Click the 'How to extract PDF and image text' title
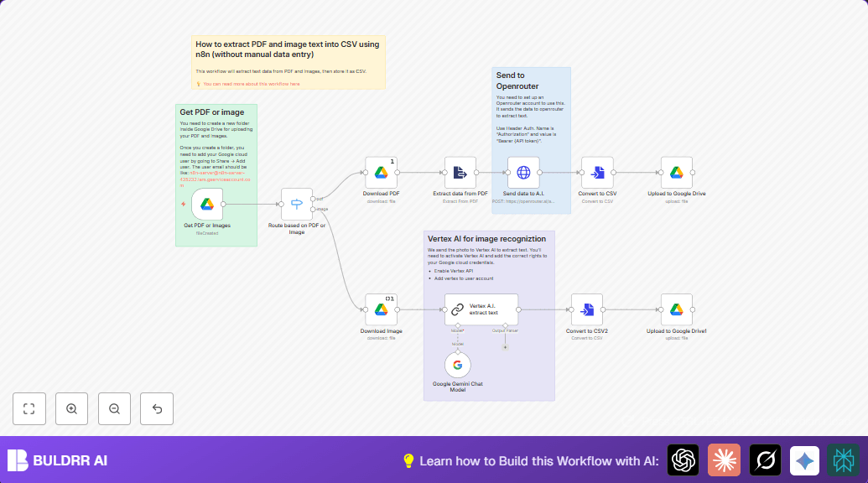Screen dimensions: 868x483 pos(288,49)
